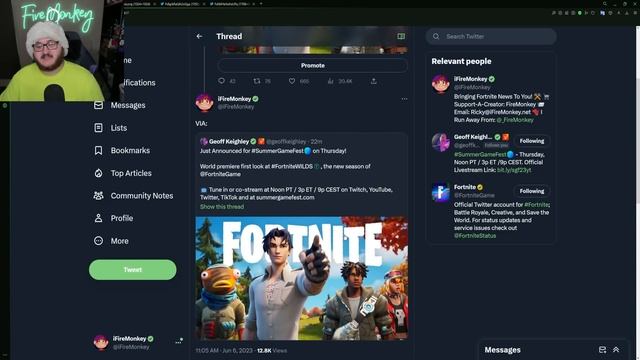Like the tweet using the heart icon
This screenshot has width=640, height=360.
point(292,81)
